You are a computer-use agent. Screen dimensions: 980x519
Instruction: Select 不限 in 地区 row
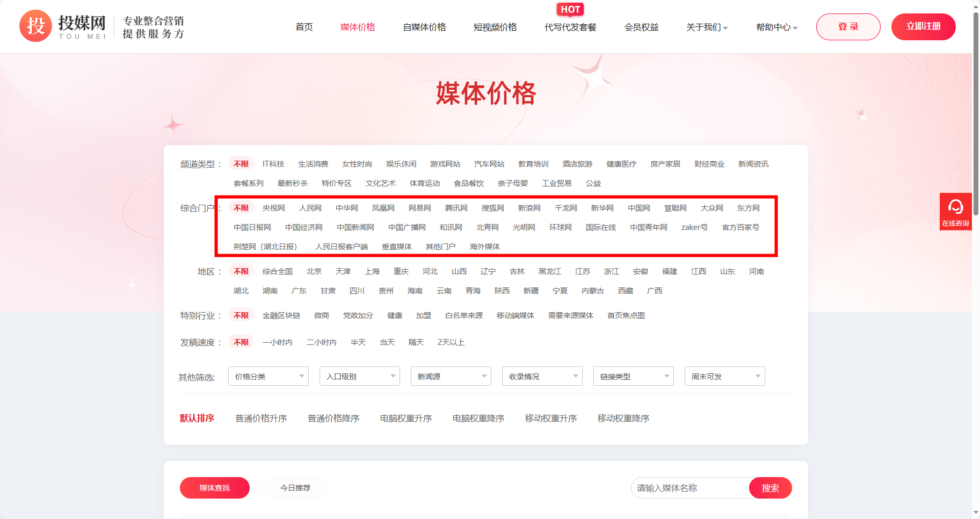(x=241, y=271)
